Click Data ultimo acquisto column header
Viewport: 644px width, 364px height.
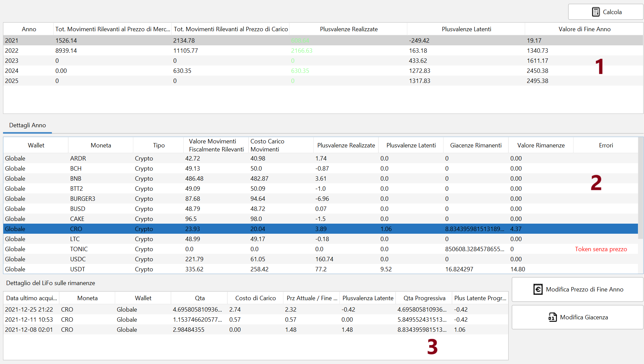coord(32,298)
